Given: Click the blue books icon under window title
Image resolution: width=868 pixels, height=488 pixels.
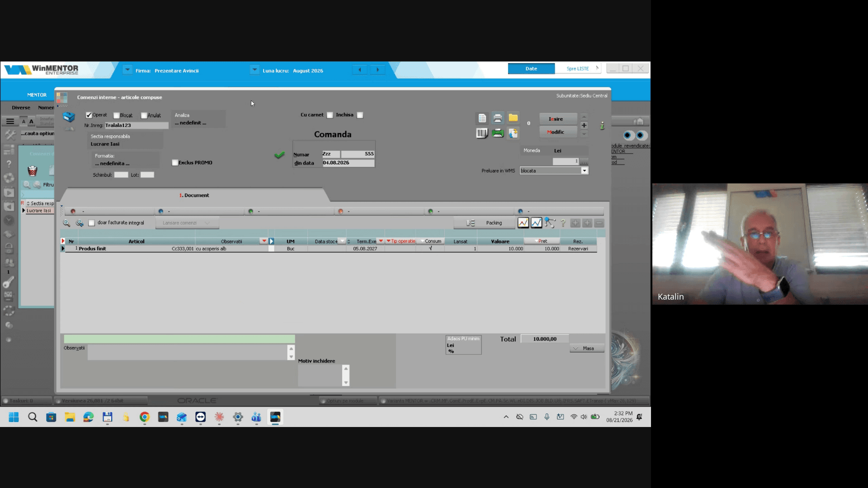Looking at the screenshot, I should point(69,117).
